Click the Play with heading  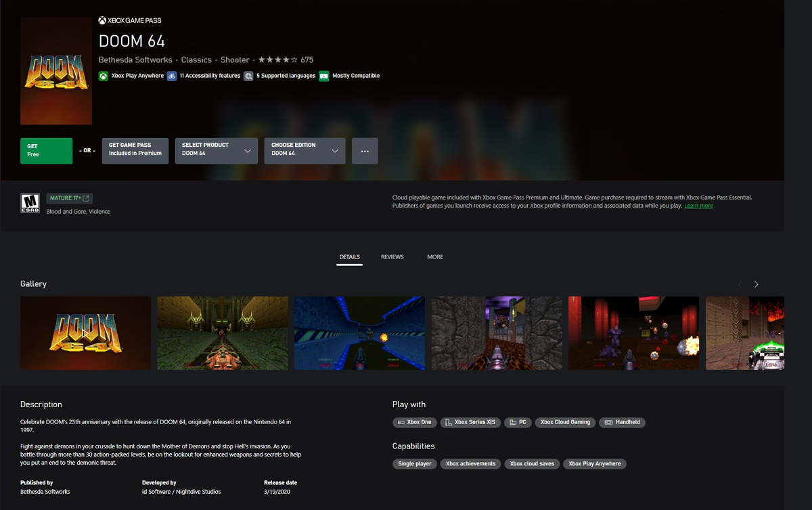pyautogui.click(x=409, y=404)
